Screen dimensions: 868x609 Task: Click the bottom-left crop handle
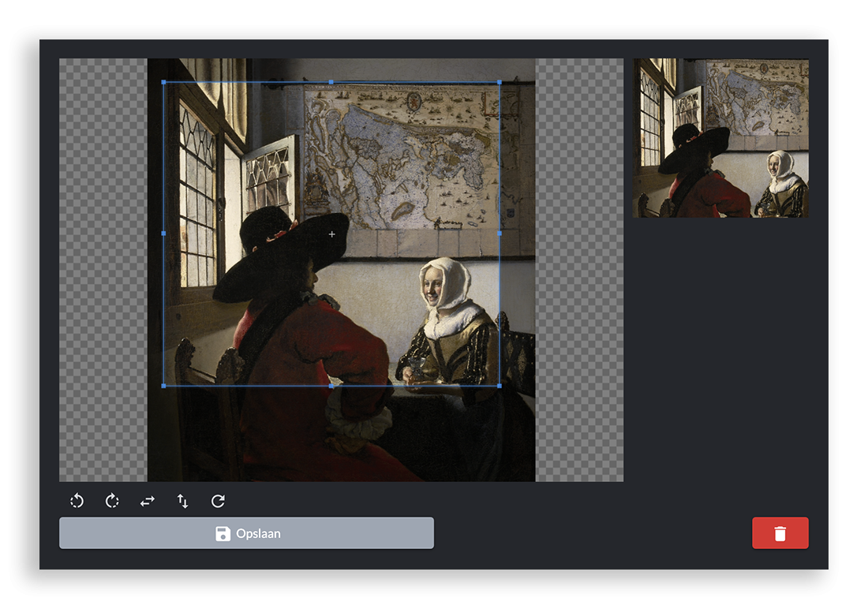[x=163, y=386]
